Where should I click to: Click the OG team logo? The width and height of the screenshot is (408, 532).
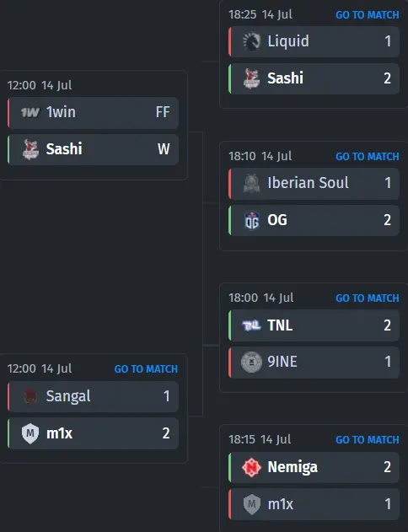point(252,220)
